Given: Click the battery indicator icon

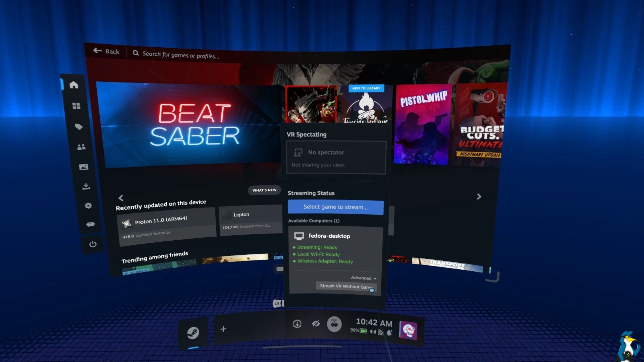Looking at the screenshot, I should pos(363,331).
